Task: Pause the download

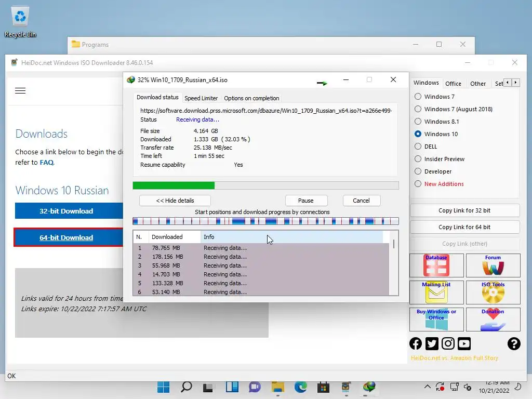Action: coord(306,201)
